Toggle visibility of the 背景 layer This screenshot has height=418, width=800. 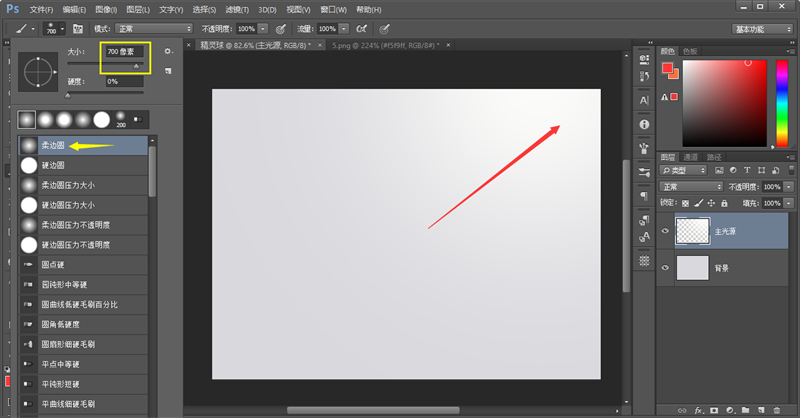[665, 267]
